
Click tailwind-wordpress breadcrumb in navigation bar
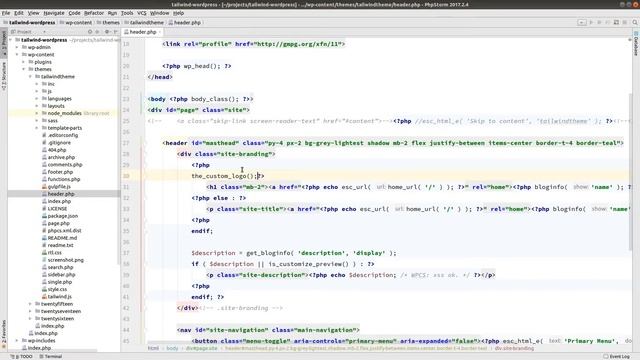(29, 22)
